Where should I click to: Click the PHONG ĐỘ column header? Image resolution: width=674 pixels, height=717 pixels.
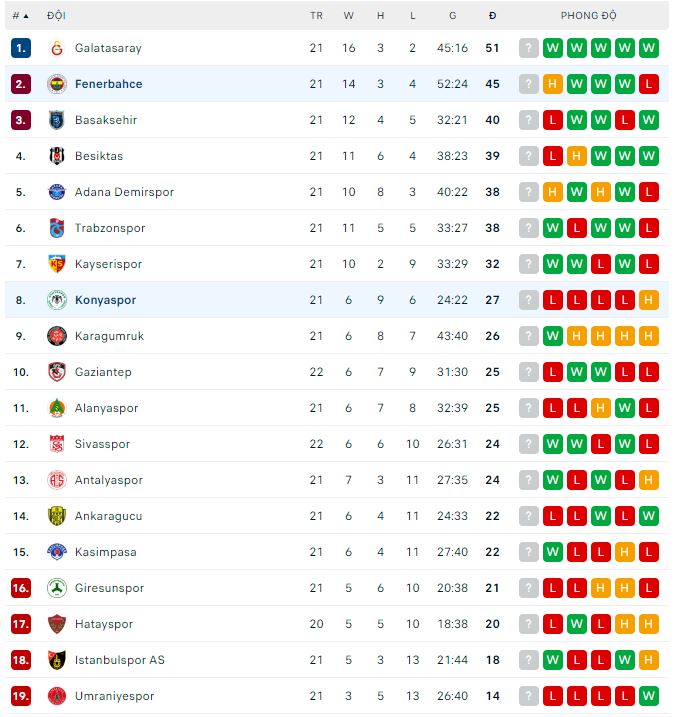click(x=589, y=16)
